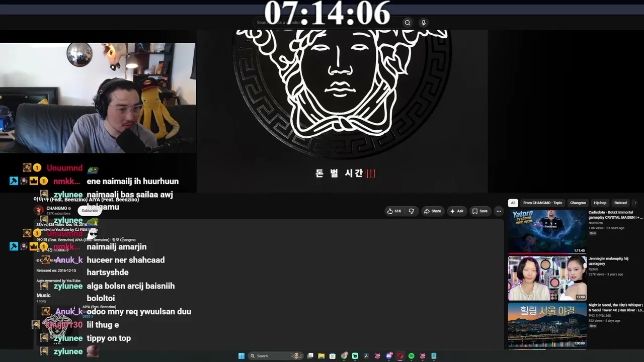This screenshot has width=644, height=362.
Task: Subscribe to the CHANGMO channel
Action: tap(90, 211)
